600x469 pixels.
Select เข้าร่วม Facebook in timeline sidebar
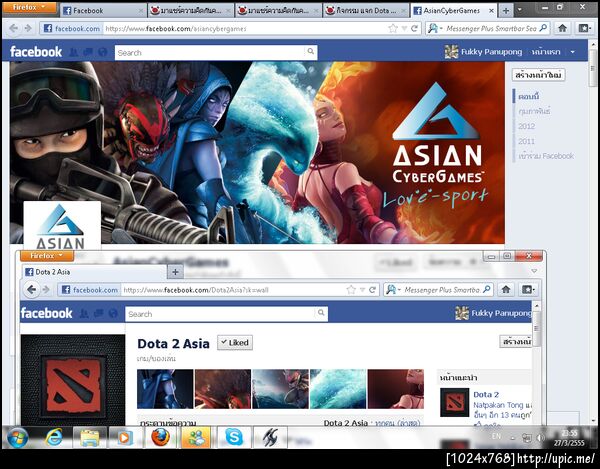click(546, 156)
